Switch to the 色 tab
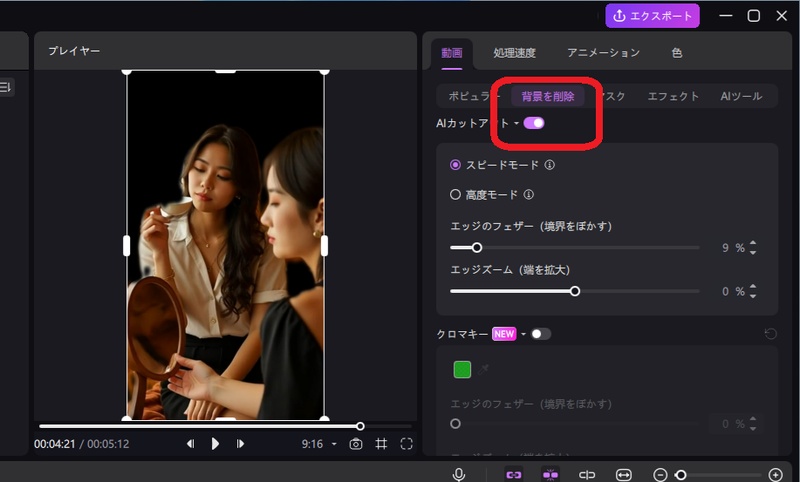Screen dimensions: 800x482 (677, 53)
